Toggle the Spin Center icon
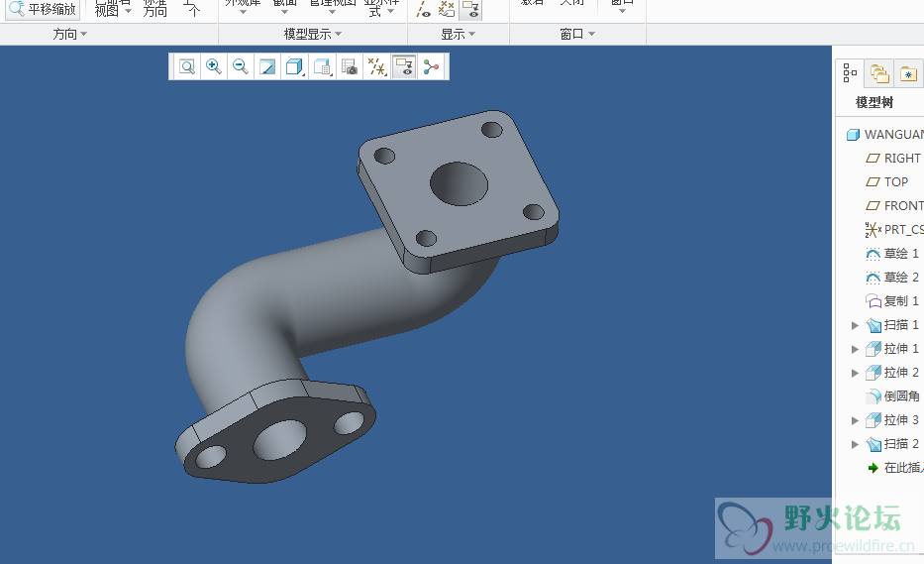924x564 pixels. (x=431, y=66)
